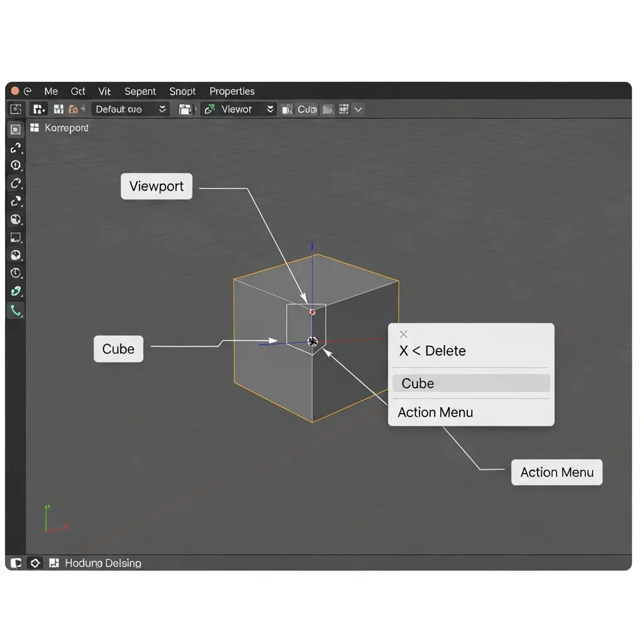The height and width of the screenshot is (644, 644).
Task: Click the panel icon left of Cub button
Action: point(287,109)
